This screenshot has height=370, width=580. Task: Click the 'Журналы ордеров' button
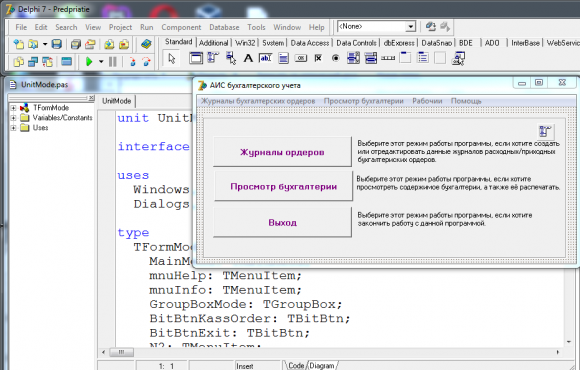click(282, 152)
